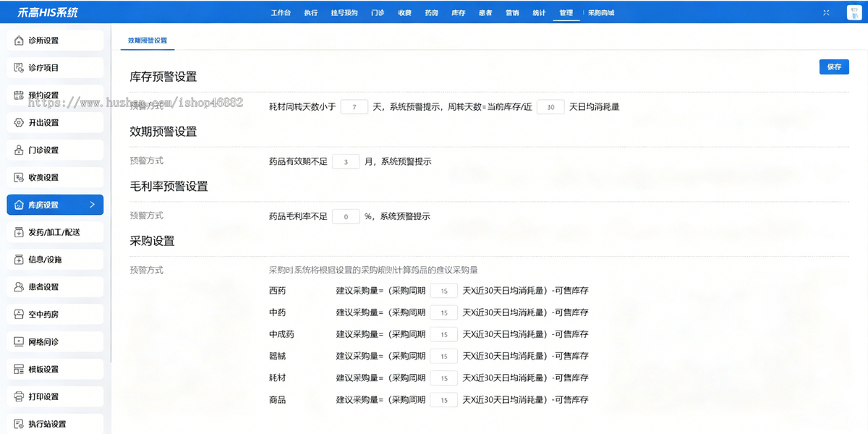The width and height of the screenshot is (868, 434).
Task: Click the box icon for 发药/加工/配送
Action: 19,232
